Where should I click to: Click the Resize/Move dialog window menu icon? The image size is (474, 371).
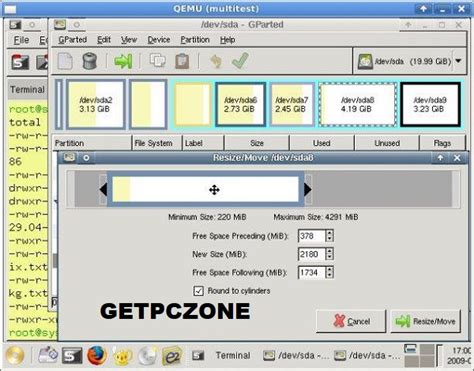click(69, 157)
